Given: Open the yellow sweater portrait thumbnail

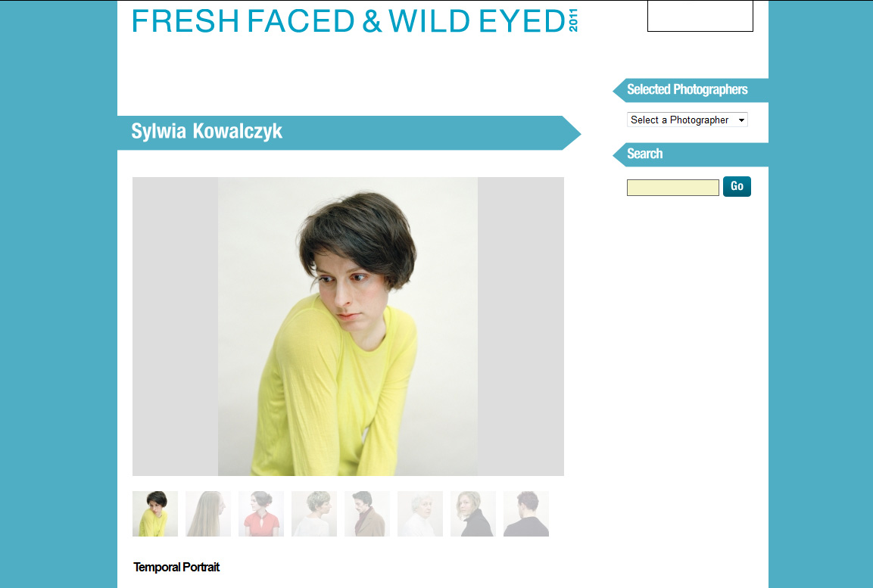Looking at the screenshot, I should pos(154,513).
